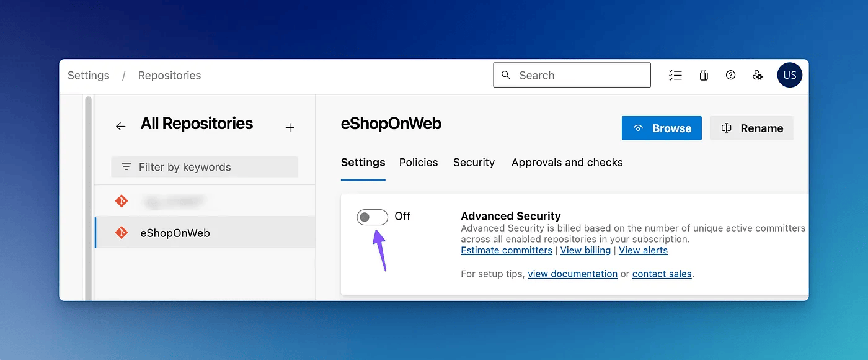Click the plus icon to add repository

(290, 127)
